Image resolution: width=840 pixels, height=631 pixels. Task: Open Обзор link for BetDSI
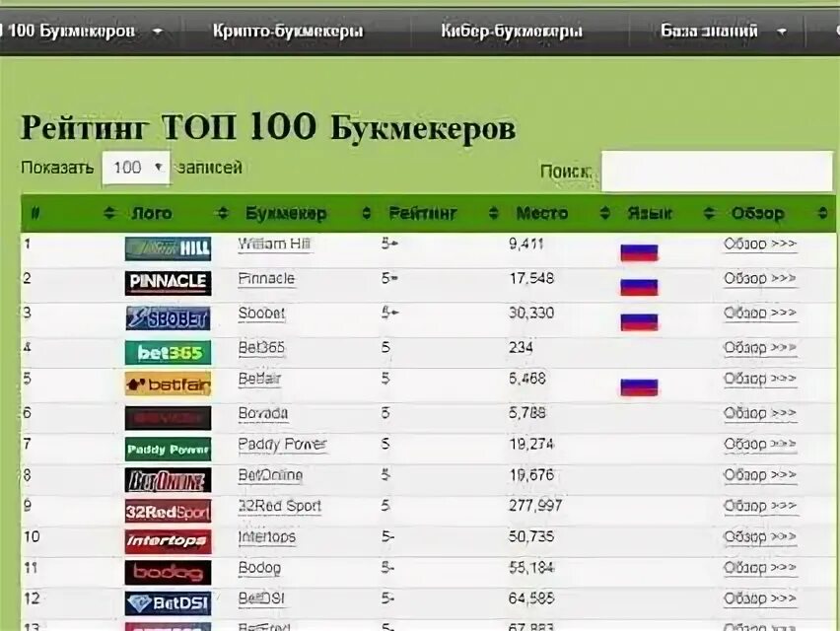[760, 598]
